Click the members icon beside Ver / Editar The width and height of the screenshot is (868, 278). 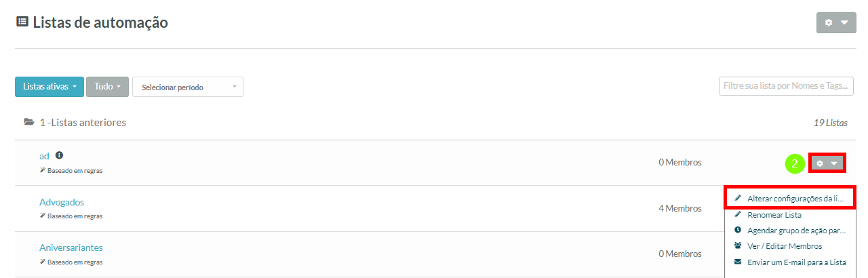pyautogui.click(x=738, y=246)
